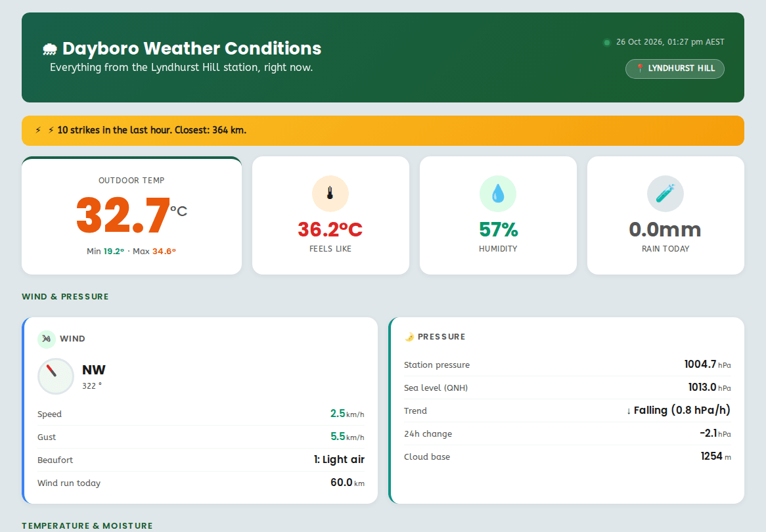Click the Cloud base label
766x532 pixels.
click(x=427, y=456)
